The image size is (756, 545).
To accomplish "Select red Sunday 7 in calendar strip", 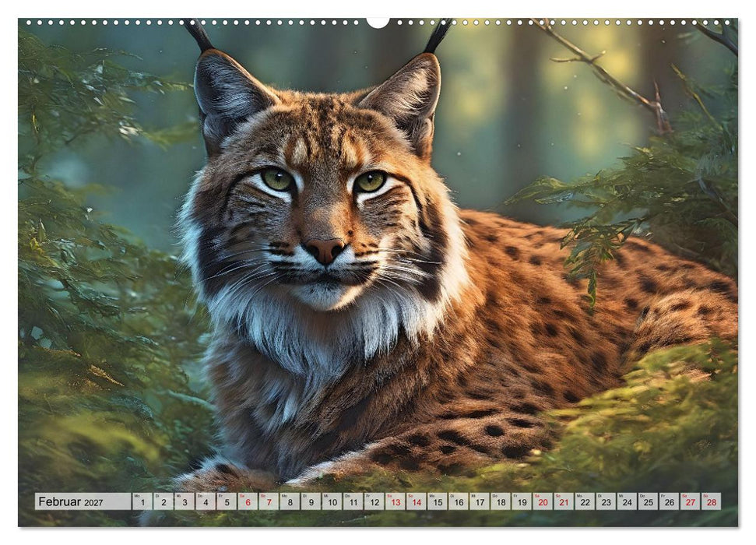I will pos(269,501).
